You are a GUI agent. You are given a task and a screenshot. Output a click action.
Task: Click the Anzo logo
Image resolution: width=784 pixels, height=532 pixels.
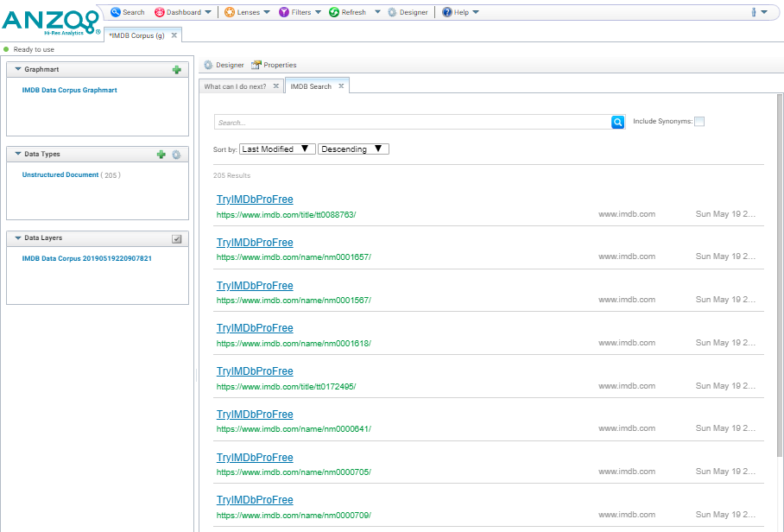tap(51, 22)
